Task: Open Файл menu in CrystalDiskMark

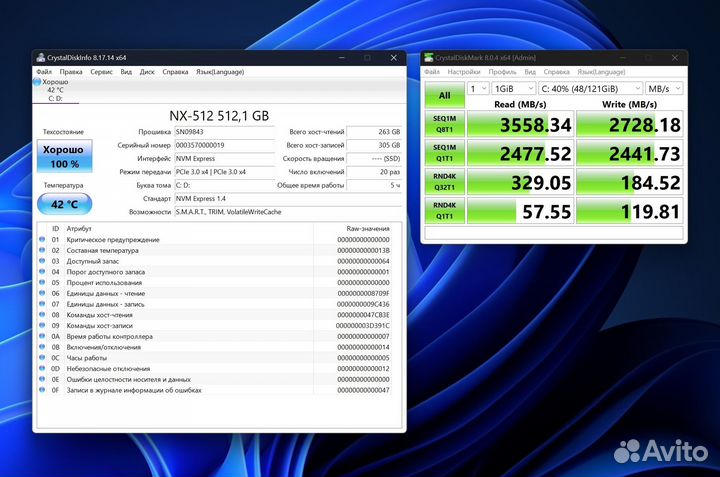Action: tap(432, 72)
